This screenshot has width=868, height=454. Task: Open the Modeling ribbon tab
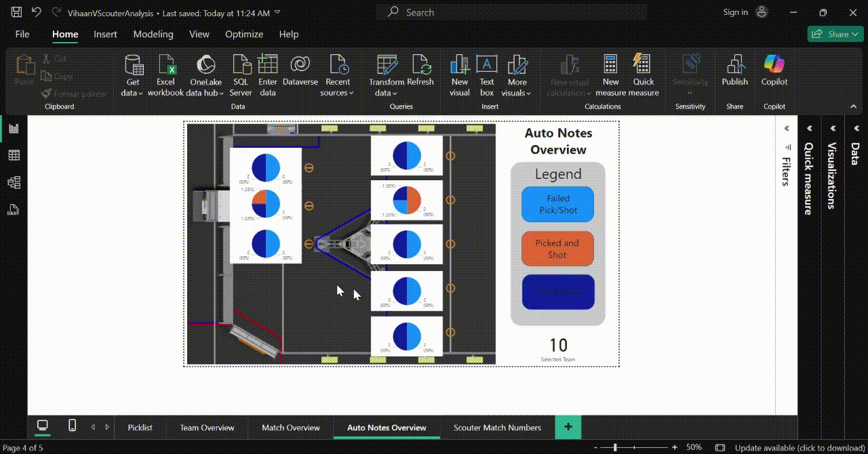[x=153, y=34]
